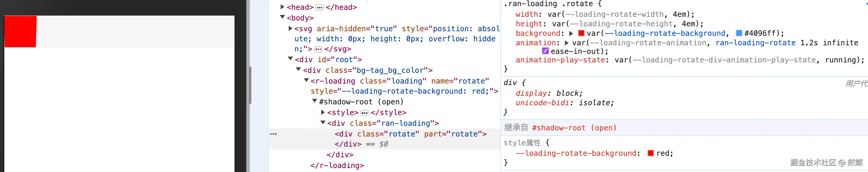Edit the --loading-rotate-background property name
Image resolution: width=868 pixels, height=172 pixels.
[x=576, y=153]
